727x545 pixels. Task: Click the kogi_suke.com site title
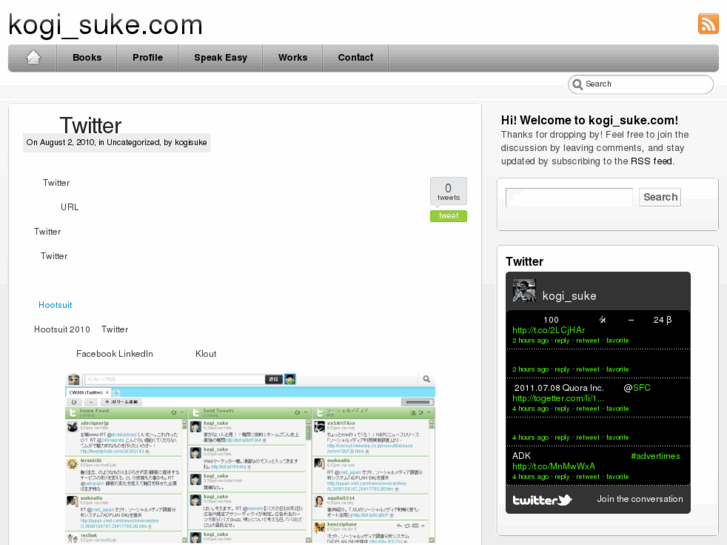(x=106, y=25)
